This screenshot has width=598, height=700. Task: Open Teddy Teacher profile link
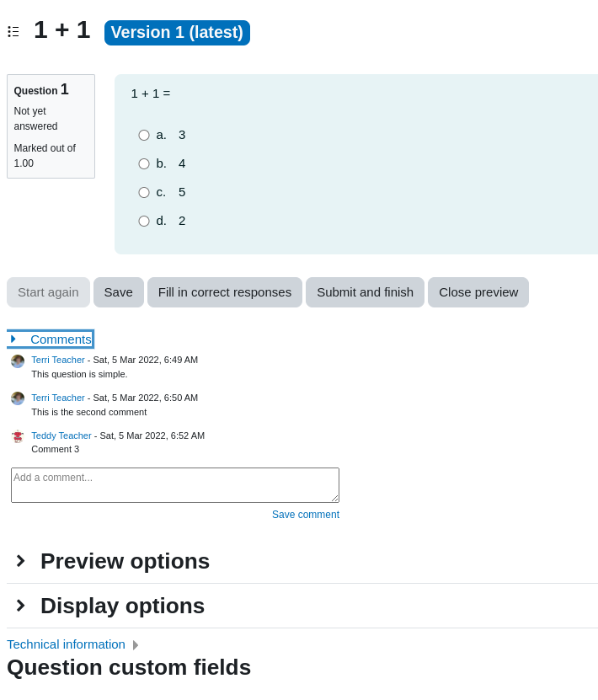coord(61,435)
